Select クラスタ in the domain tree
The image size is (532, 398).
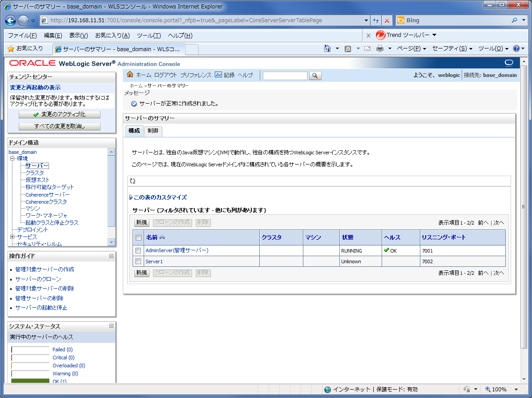click(35, 173)
